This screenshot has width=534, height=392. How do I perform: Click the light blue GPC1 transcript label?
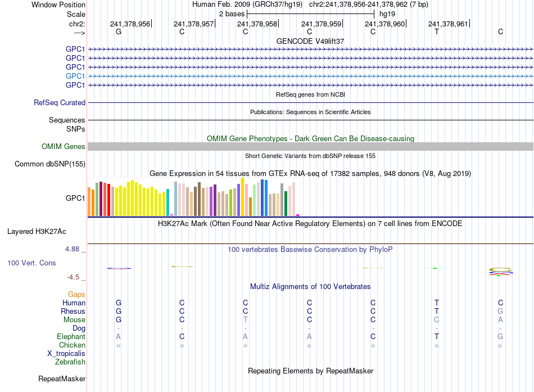pyautogui.click(x=75, y=76)
